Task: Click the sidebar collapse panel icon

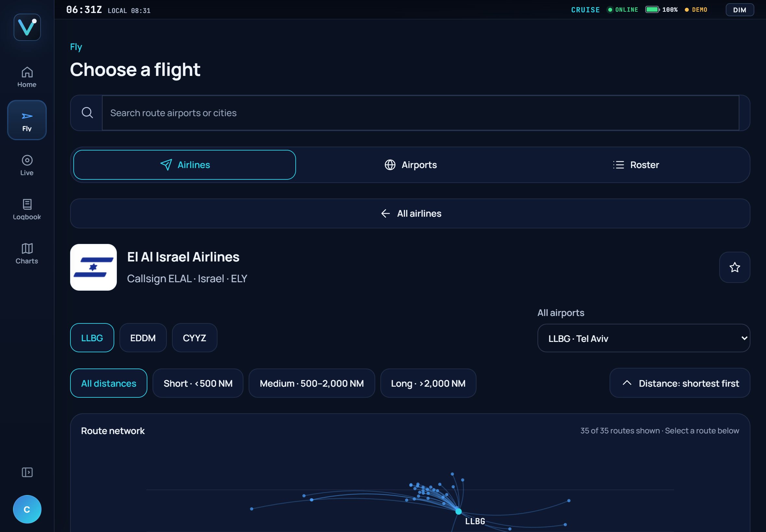Action: [x=27, y=472]
